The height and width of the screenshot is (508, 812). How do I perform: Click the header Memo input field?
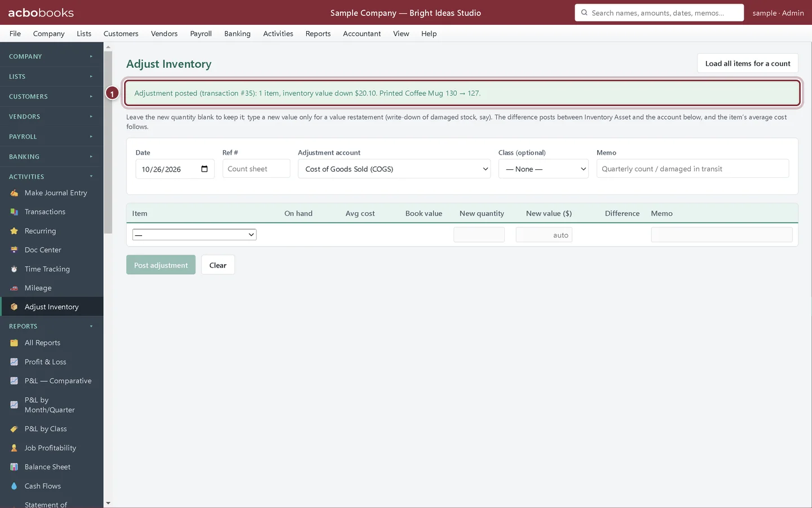[x=692, y=169]
